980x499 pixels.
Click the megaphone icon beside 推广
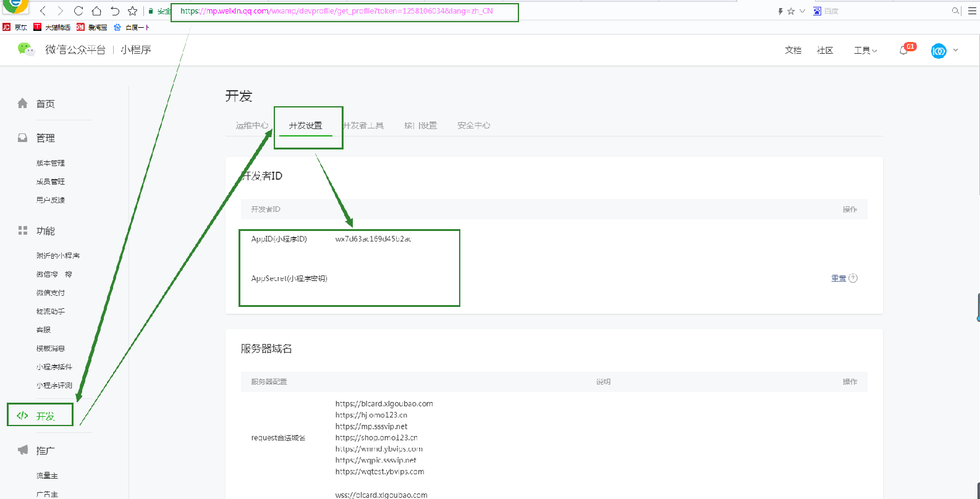coord(23,450)
